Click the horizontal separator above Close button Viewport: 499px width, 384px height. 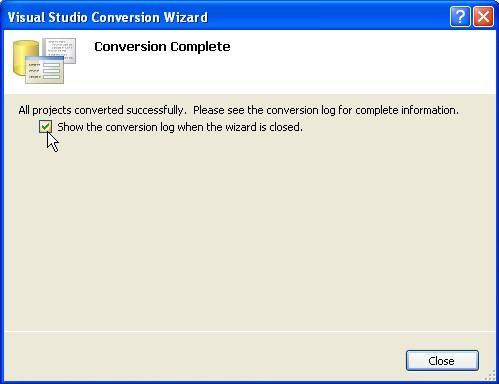coord(250,331)
